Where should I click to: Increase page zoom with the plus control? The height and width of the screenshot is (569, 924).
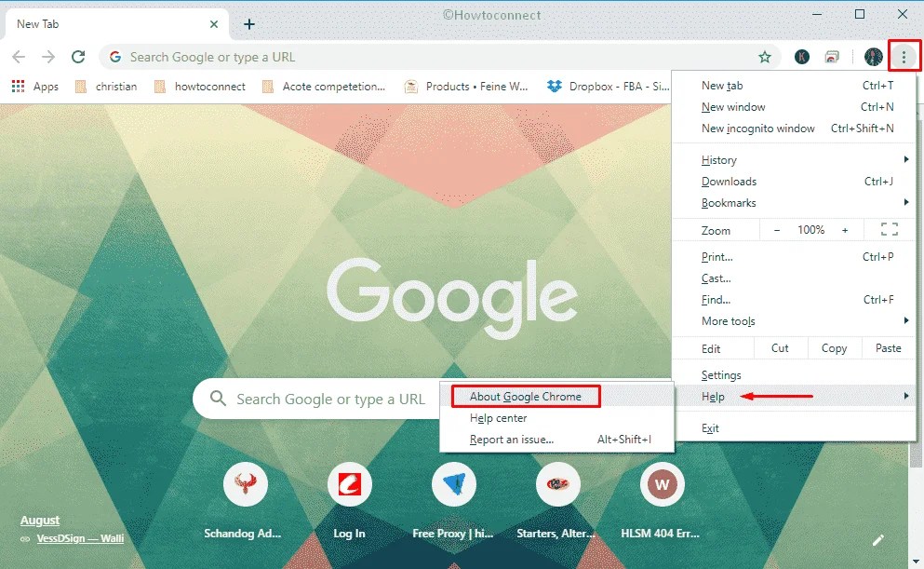pyautogui.click(x=845, y=229)
